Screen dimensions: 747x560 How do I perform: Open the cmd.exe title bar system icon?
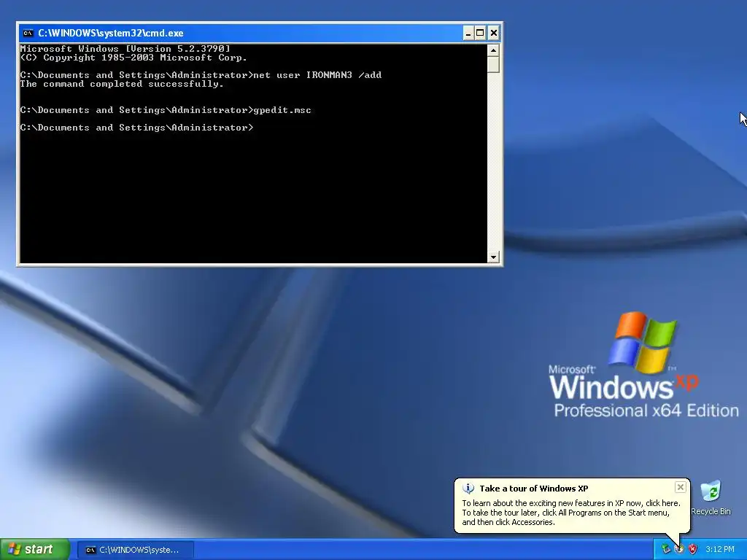tap(28, 33)
